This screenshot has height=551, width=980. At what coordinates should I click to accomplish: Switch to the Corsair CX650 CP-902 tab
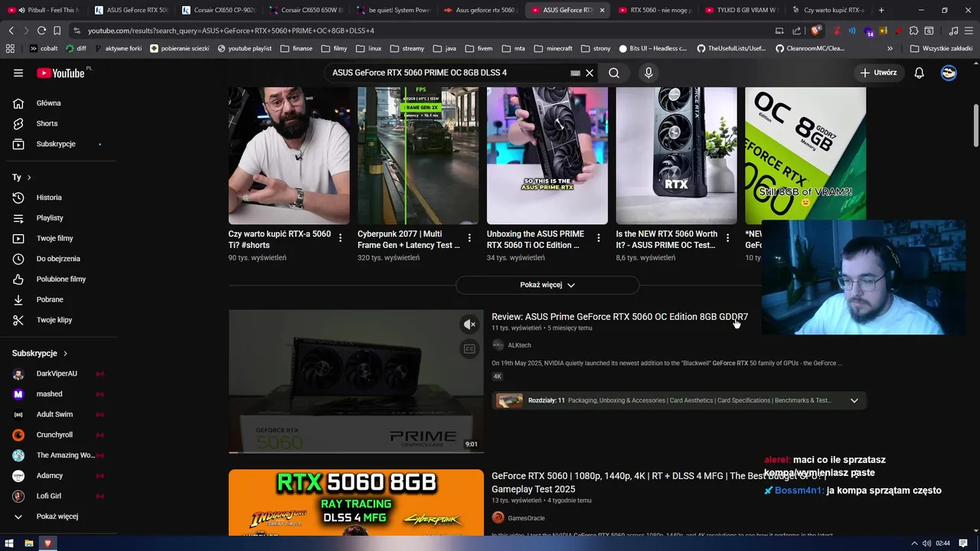pyautogui.click(x=219, y=10)
